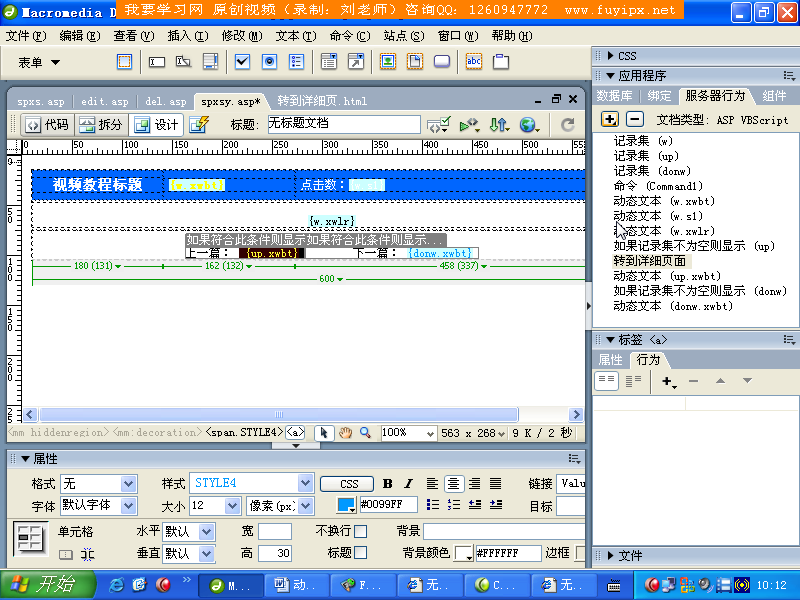This screenshot has height=600, width=800.
Task: Open File Management up/down arrows menu
Action: point(498,124)
